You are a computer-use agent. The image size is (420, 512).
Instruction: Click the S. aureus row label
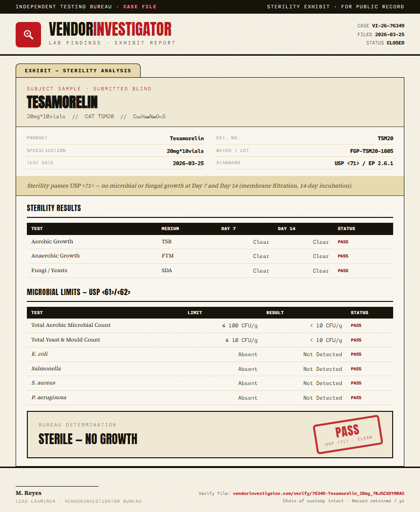tap(43, 383)
